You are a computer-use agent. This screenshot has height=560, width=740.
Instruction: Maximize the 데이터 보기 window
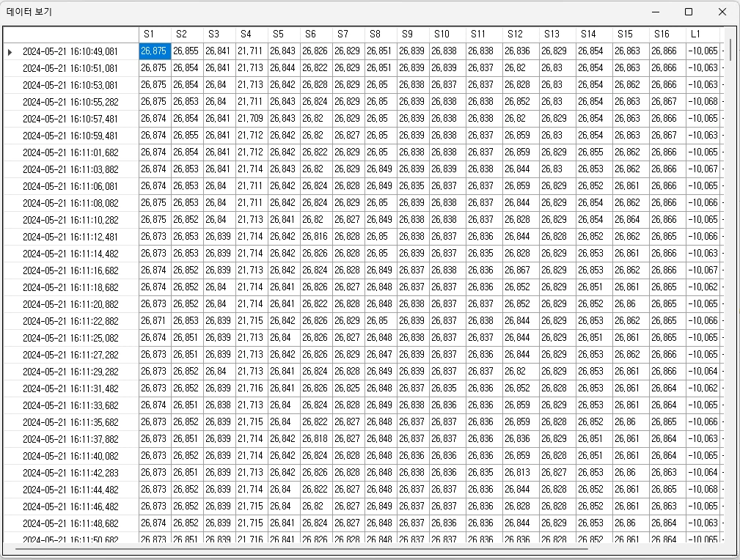(689, 12)
